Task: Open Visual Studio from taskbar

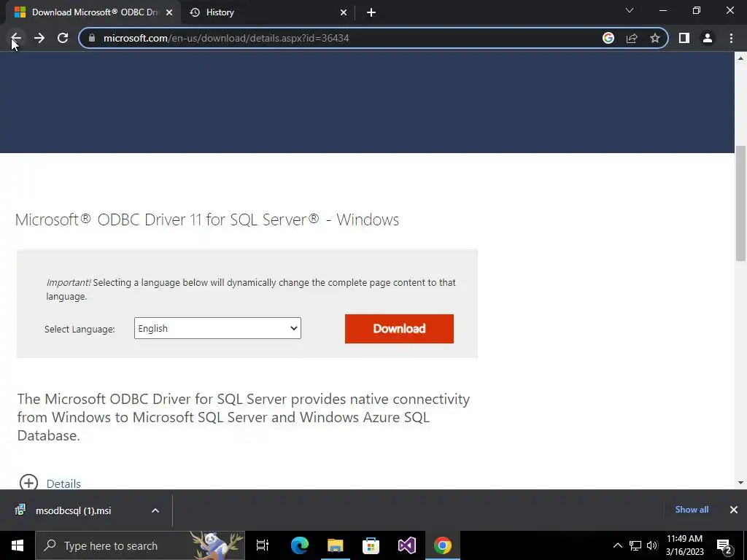Action: pyautogui.click(x=407, y=545)
